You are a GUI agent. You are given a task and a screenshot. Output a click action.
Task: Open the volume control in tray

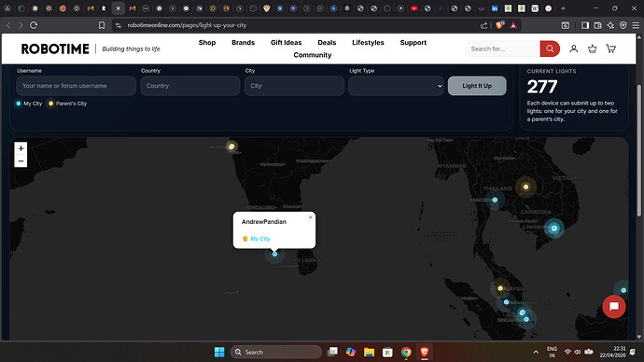point(578,352)
